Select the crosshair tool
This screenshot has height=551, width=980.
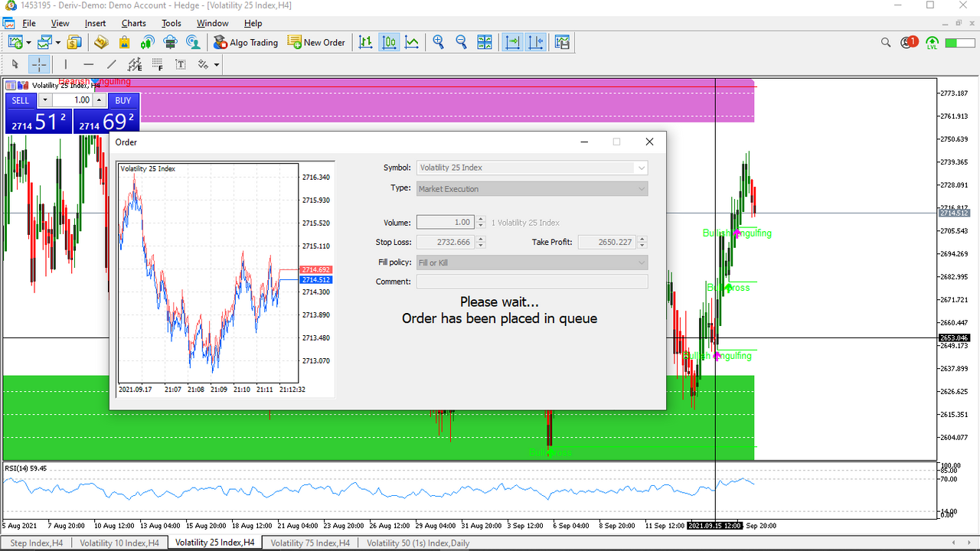(39, 64)
